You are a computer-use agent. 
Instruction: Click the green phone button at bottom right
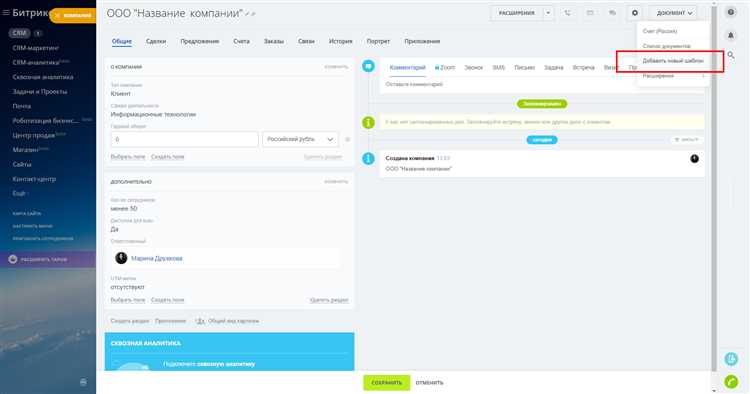click(x=731, y=382)
